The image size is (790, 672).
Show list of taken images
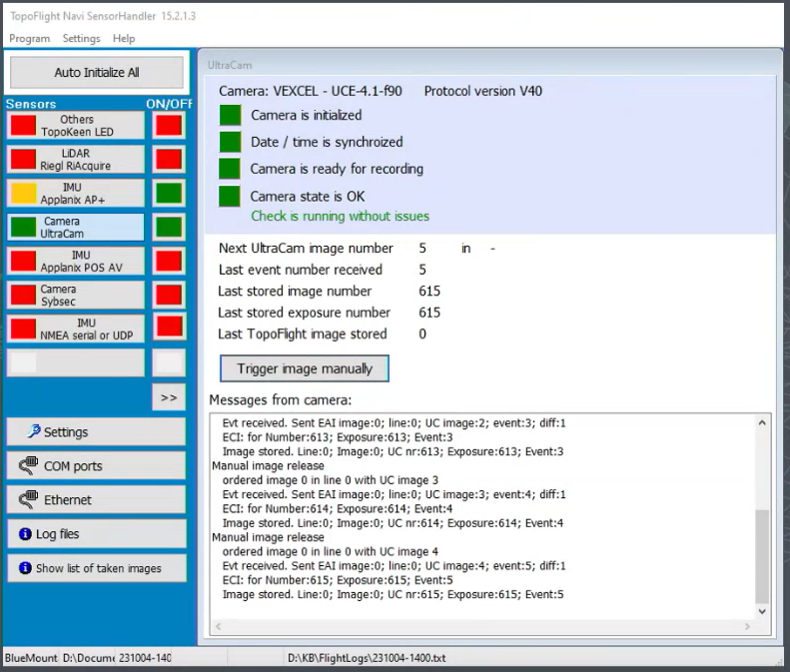(x=96, y=568)
